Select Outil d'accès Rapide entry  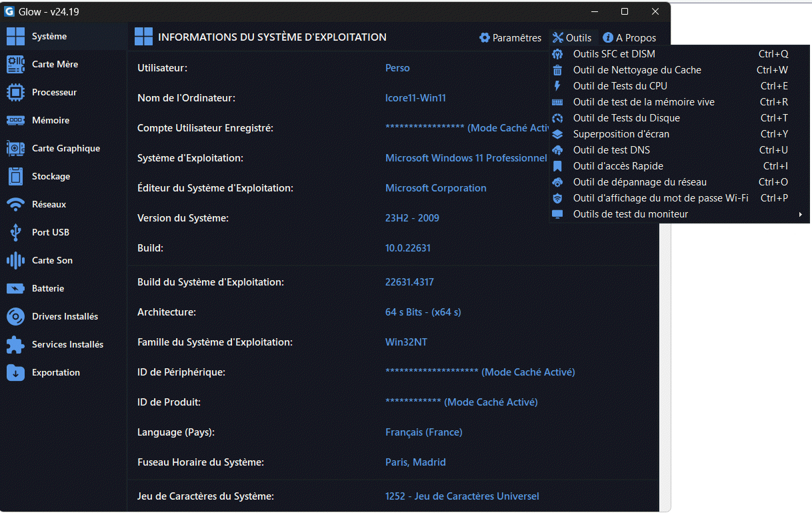(679, 166)
